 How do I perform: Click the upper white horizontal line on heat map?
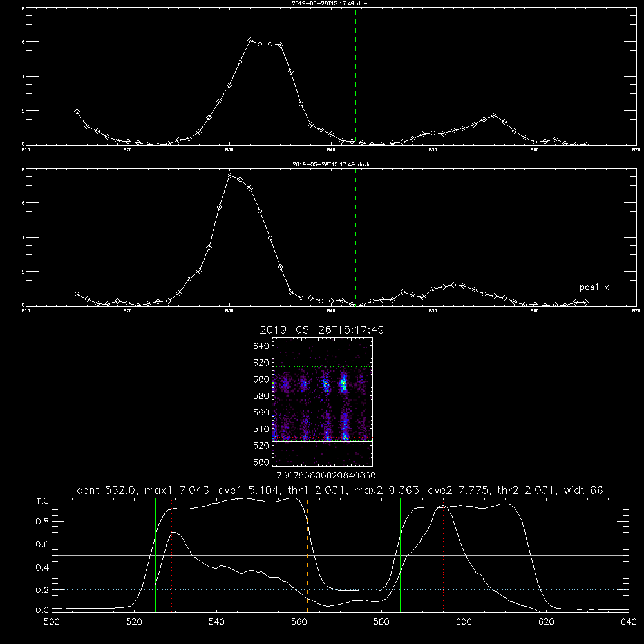[322, 363]
